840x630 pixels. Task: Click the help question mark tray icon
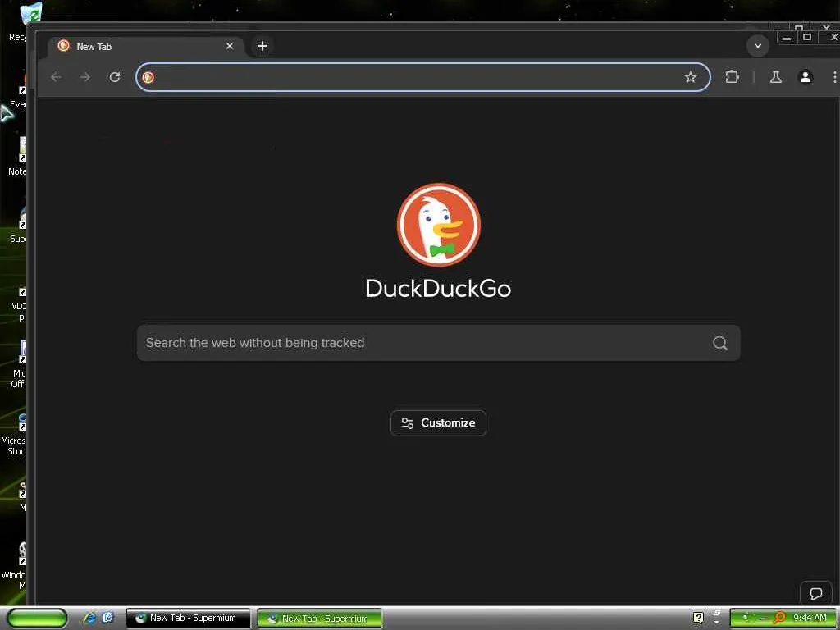(698, 619)
